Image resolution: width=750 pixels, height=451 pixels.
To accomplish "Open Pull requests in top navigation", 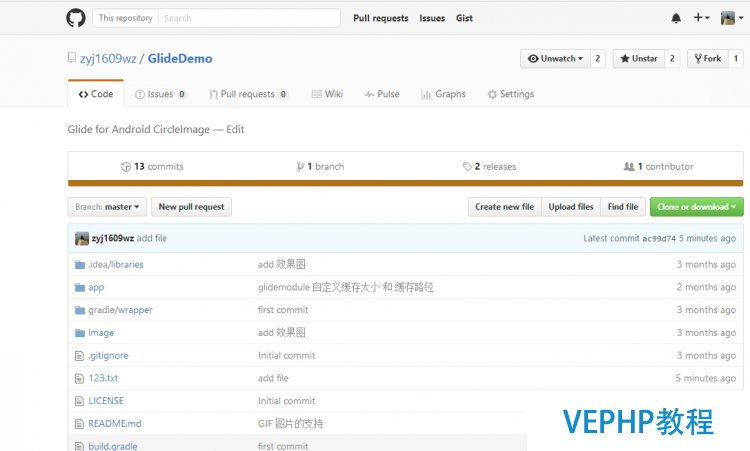I will click(381, 18).
